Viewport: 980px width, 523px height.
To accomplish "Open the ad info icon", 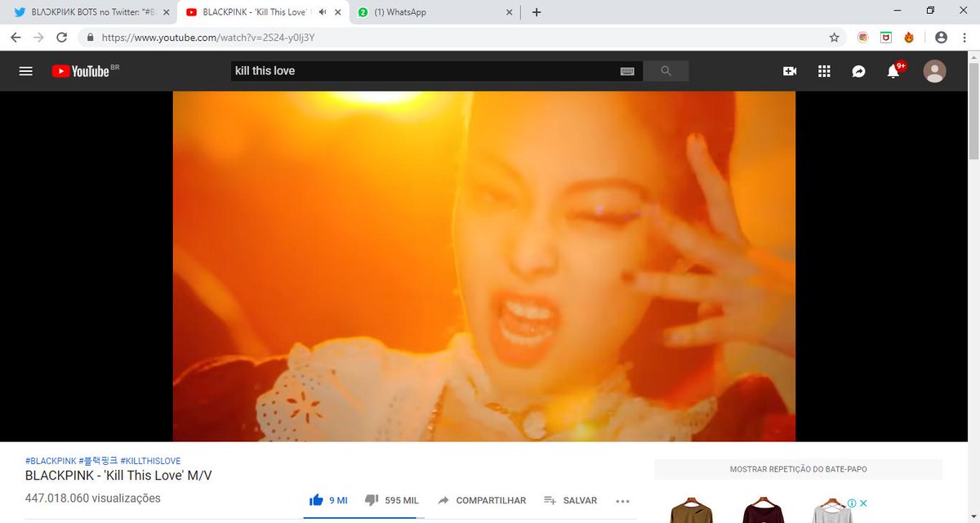I will 851,503.
